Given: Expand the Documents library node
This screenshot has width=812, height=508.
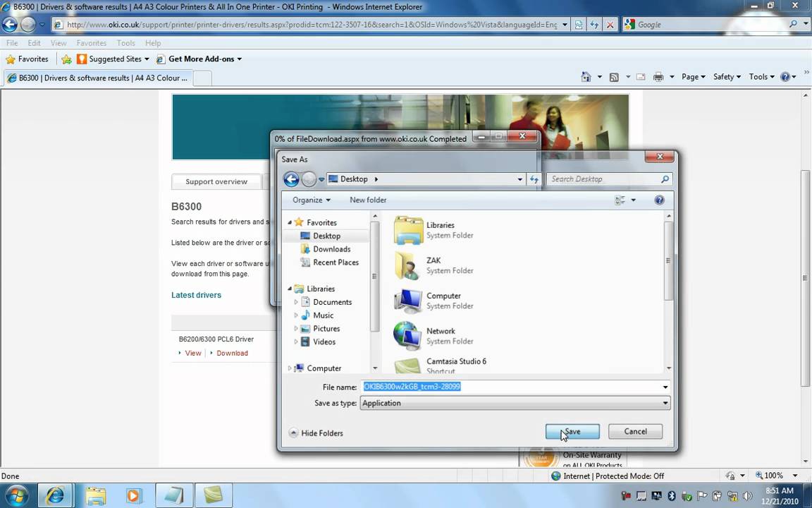Looking at the screenshot, I should [296, 302].
